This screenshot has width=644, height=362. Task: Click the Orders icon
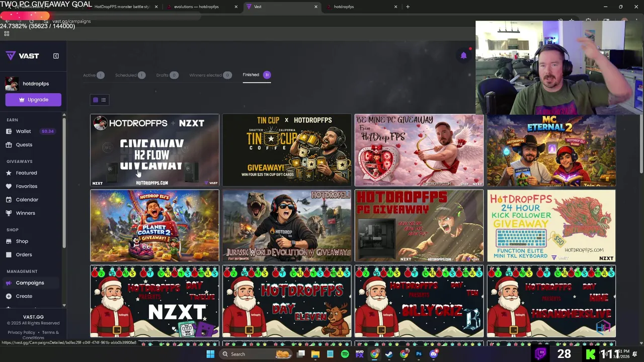9,254
